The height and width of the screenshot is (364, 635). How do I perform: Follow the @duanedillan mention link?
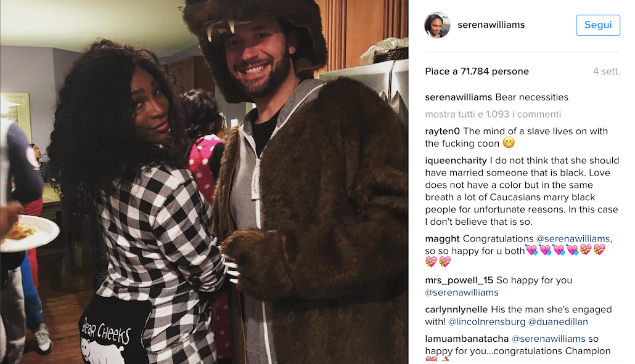tap(558, 322)
